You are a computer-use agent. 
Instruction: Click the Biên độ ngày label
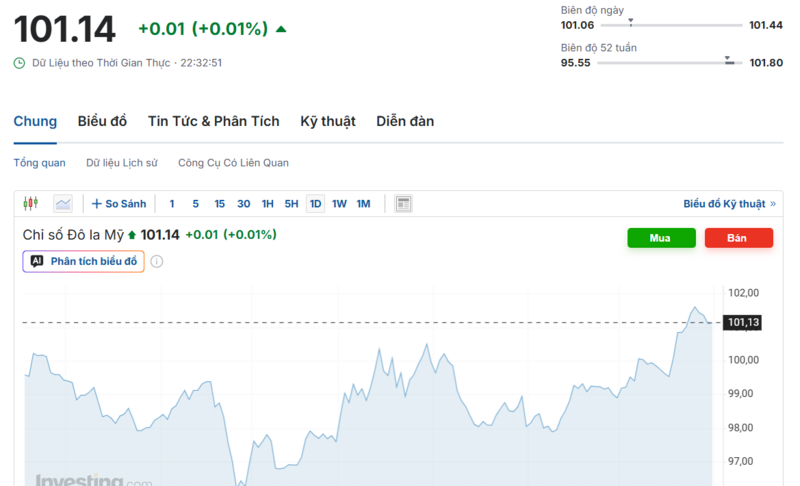coord(592,10)
